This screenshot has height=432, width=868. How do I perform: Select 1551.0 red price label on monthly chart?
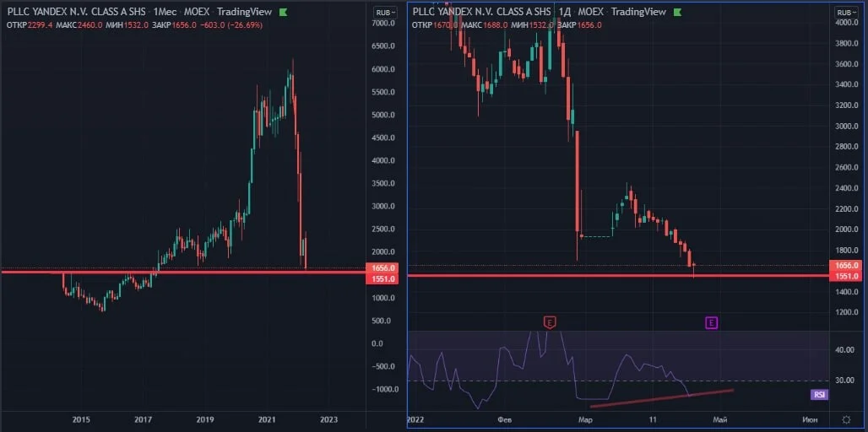click(x=383, y=279)
